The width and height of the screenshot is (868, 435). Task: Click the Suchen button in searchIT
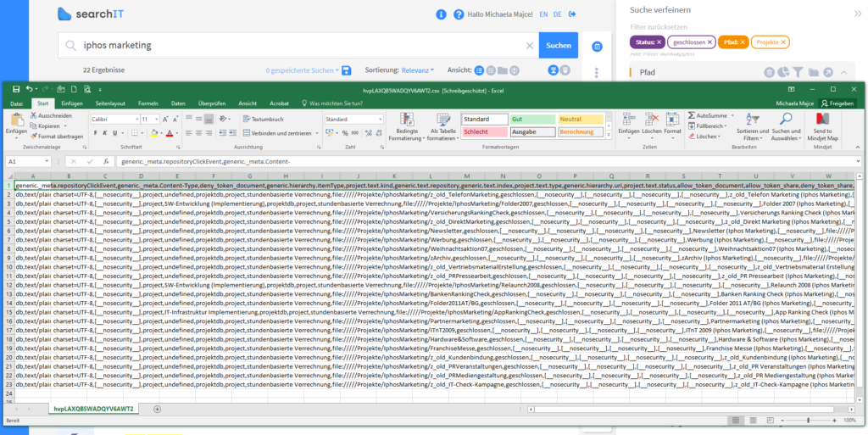(558, 46)
